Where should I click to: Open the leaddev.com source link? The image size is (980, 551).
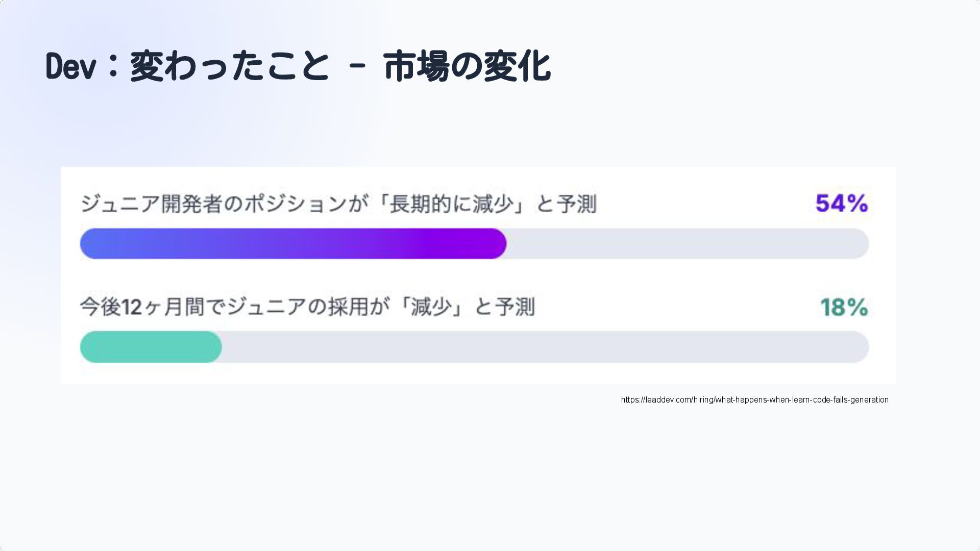(x=754, y=400)
